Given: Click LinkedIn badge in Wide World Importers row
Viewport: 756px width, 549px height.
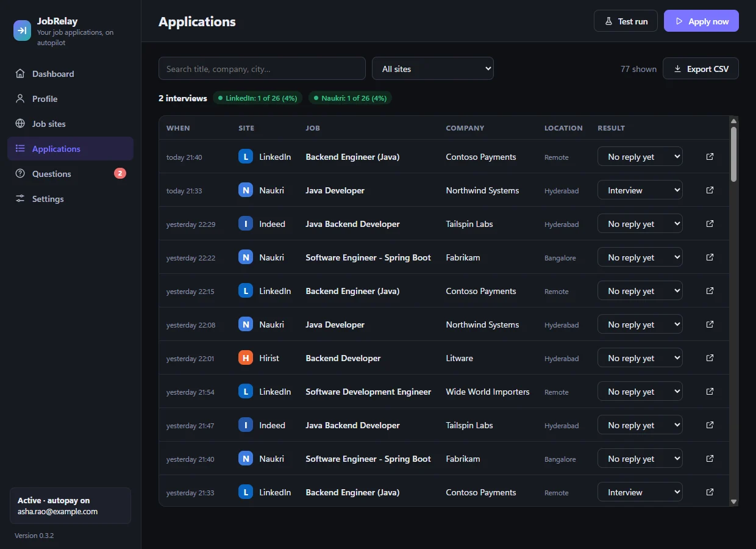Looking at the screenshot, I should coord(246,392).
